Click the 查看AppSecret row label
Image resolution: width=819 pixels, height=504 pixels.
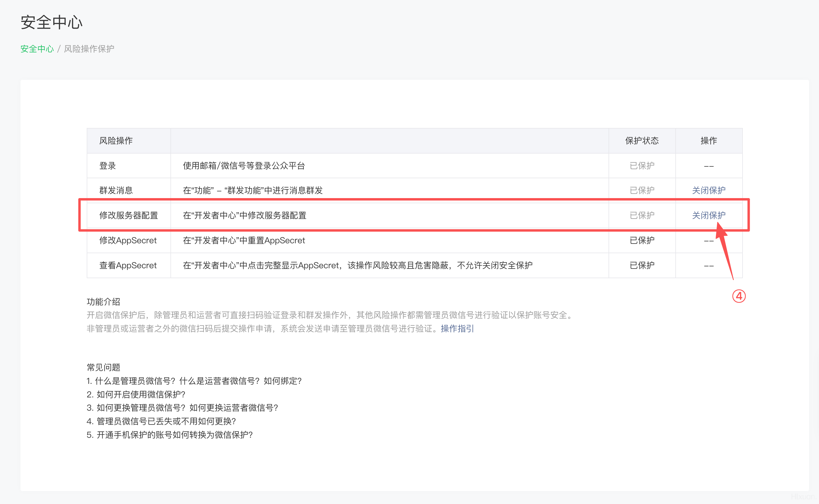point(128,265)
